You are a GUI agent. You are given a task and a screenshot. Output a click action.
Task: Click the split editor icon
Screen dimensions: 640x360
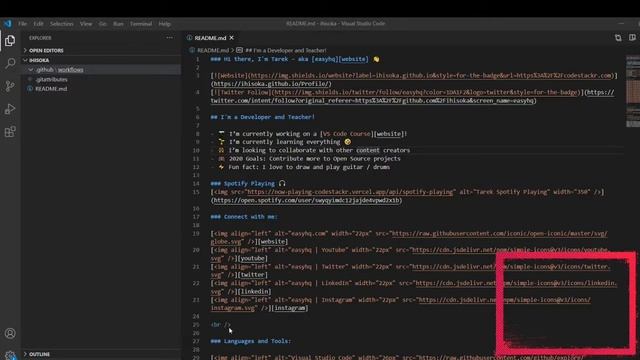pos(632,38)
